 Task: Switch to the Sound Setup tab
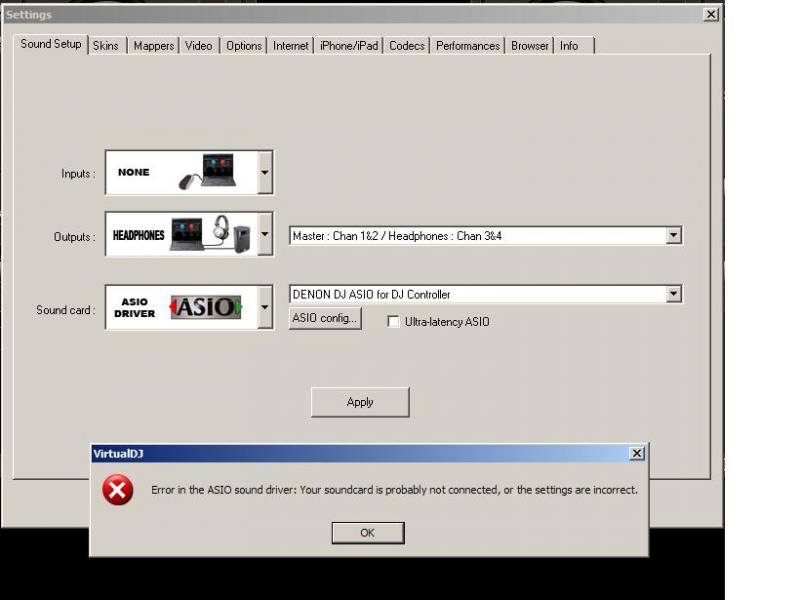[51, 44]
